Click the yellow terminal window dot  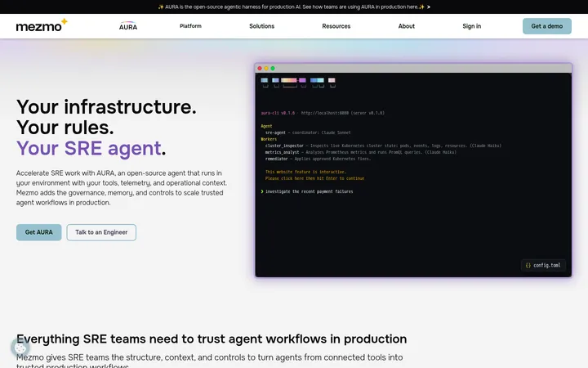[266, 69]
